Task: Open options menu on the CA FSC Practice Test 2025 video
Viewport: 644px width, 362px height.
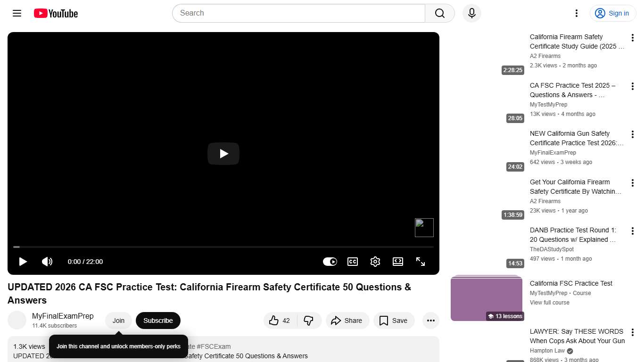Action: tap(633, 86)
